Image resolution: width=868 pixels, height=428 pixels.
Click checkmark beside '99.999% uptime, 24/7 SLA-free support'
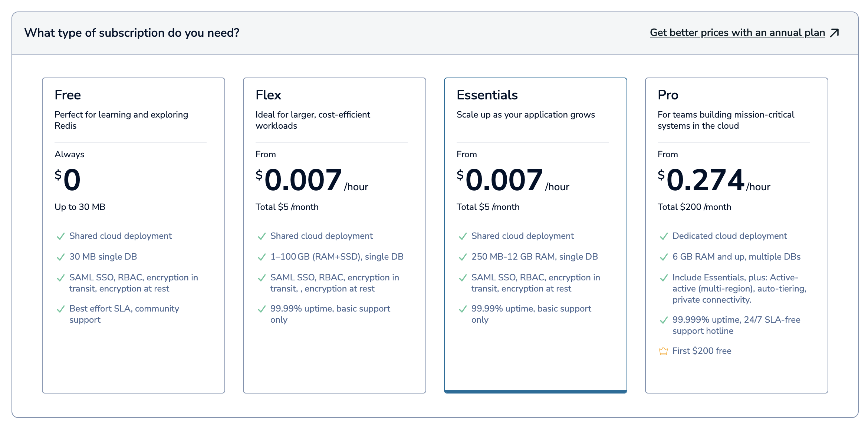pyautogui.click(x=664, y=320)
